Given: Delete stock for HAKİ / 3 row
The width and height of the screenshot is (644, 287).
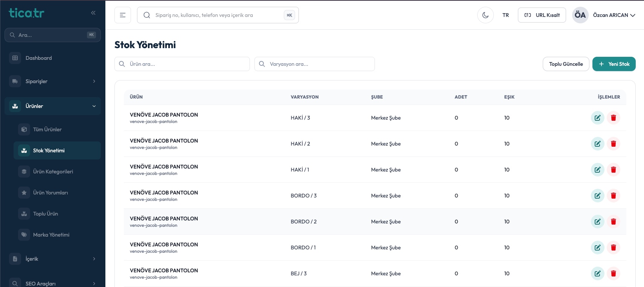Looking at the screenshot, I should point(613,118).
